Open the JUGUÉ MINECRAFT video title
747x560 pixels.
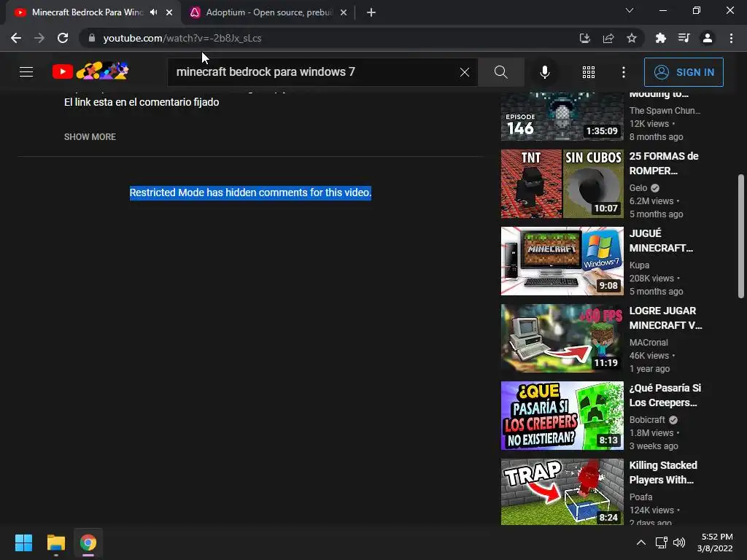pyautogui.click(x=661, y=241)
